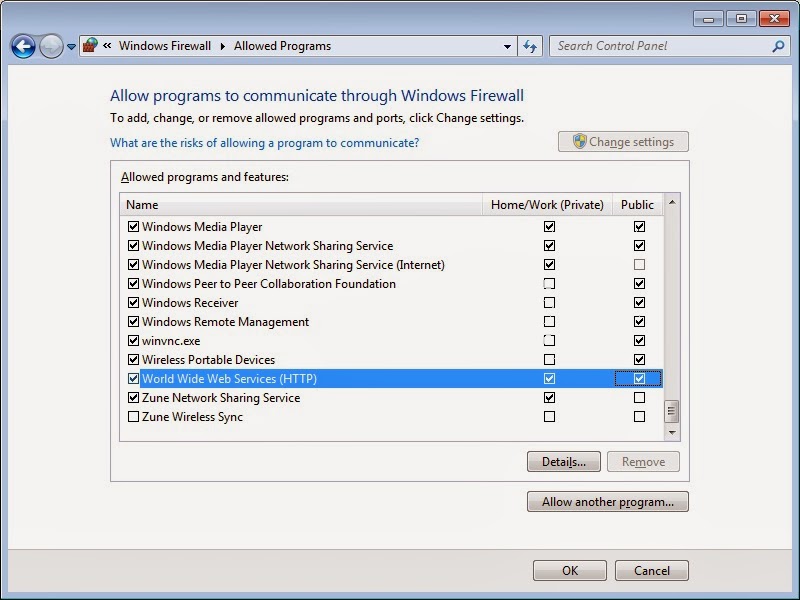Click the Refresh button next to address bar
Viewport: 800px width, 600px height.
(530, 46)
